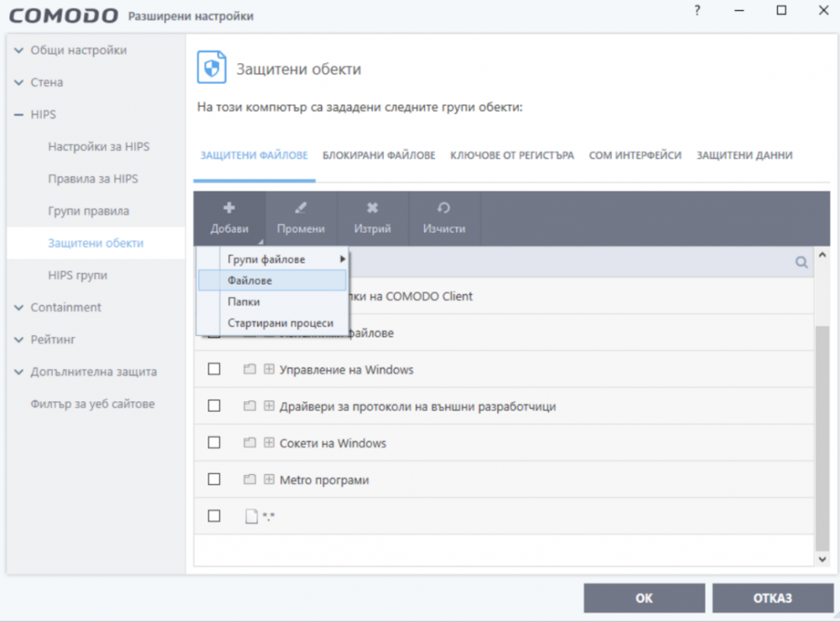The width and height of the screenshot is (840, 622).
Task: Select the Управление на Windows row text
Action: [x=346, y=370]
